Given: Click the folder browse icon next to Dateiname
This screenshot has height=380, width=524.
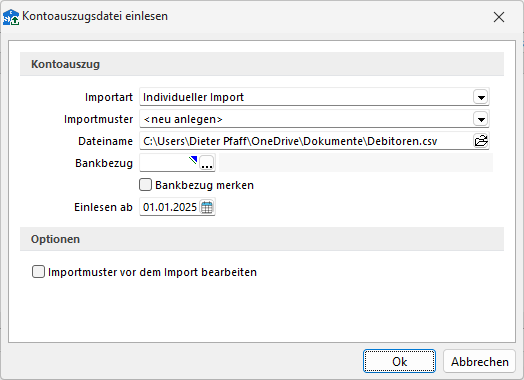Looking at the screenshot, I should 481,141.
